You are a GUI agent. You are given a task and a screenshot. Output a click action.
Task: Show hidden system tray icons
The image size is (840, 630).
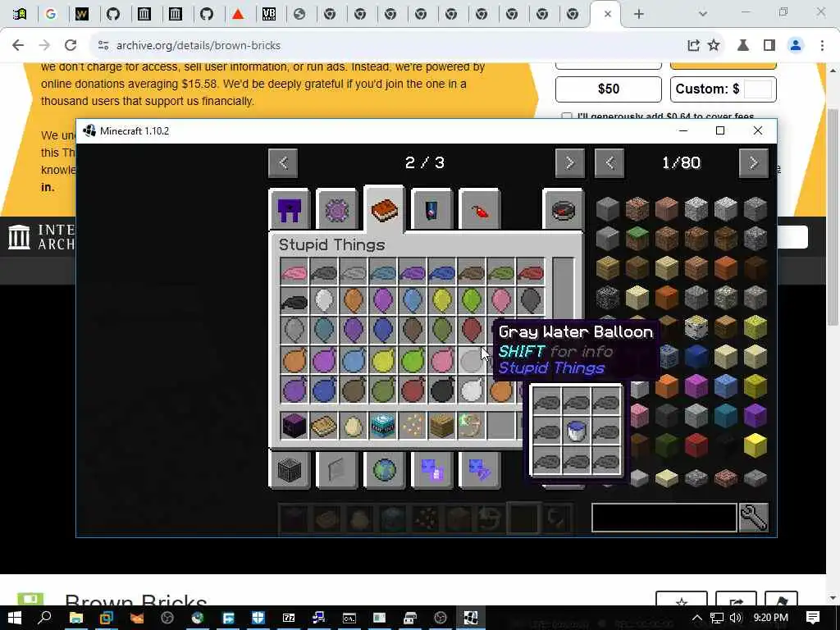pyautogui.click(x=696, y=618)
